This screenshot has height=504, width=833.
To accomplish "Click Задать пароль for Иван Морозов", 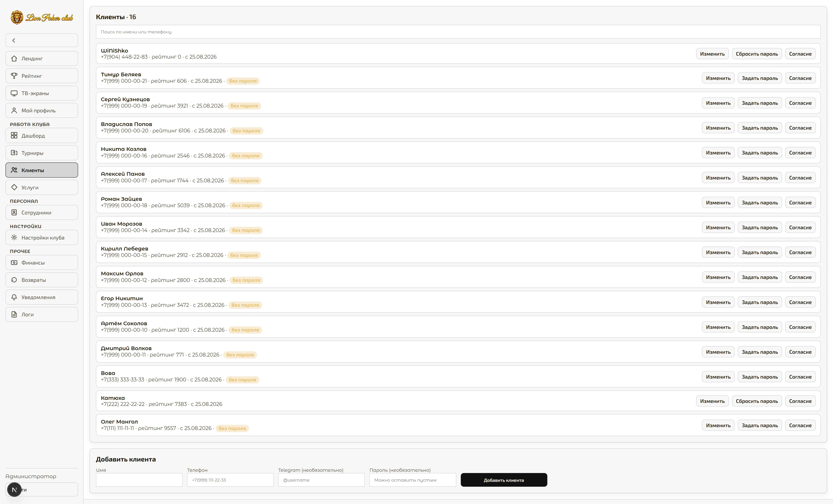I will click(760, 228).
